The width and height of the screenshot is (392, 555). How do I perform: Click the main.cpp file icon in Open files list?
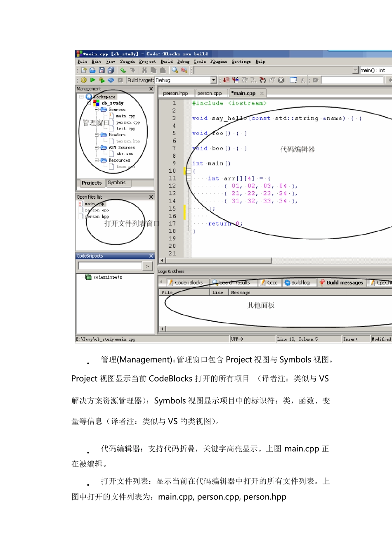[81, 204]
